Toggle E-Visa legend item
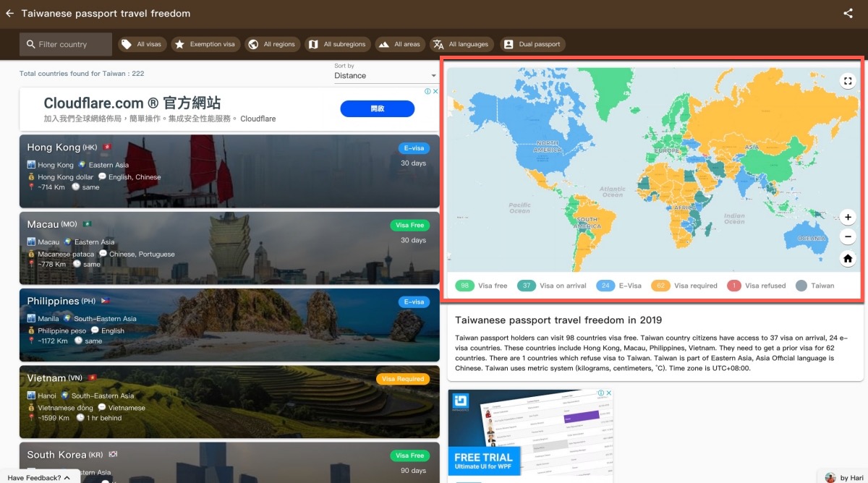The width and height of the screenshot is (868, 483). [x=618, y=286]
